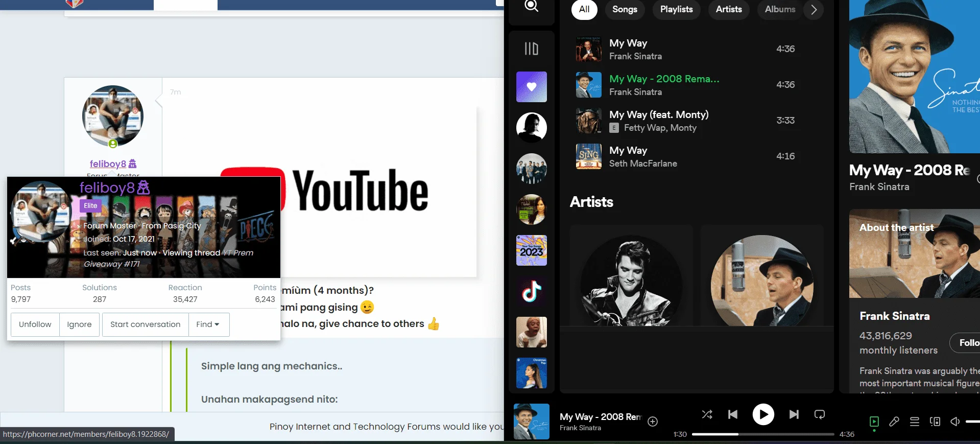Click feliboy8 avatar in forum post
Screen dimensions: 980x444
(x=113, y=116)
